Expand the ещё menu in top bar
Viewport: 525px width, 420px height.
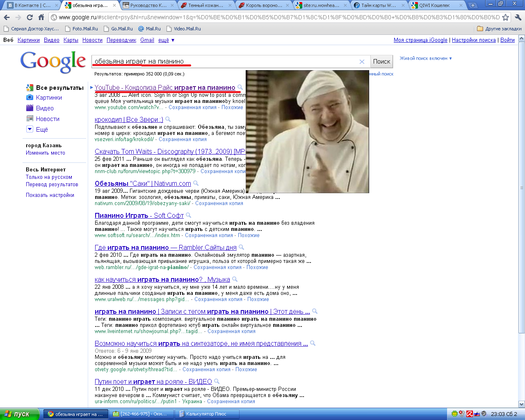pyautogui.click(x=166, y=40)
